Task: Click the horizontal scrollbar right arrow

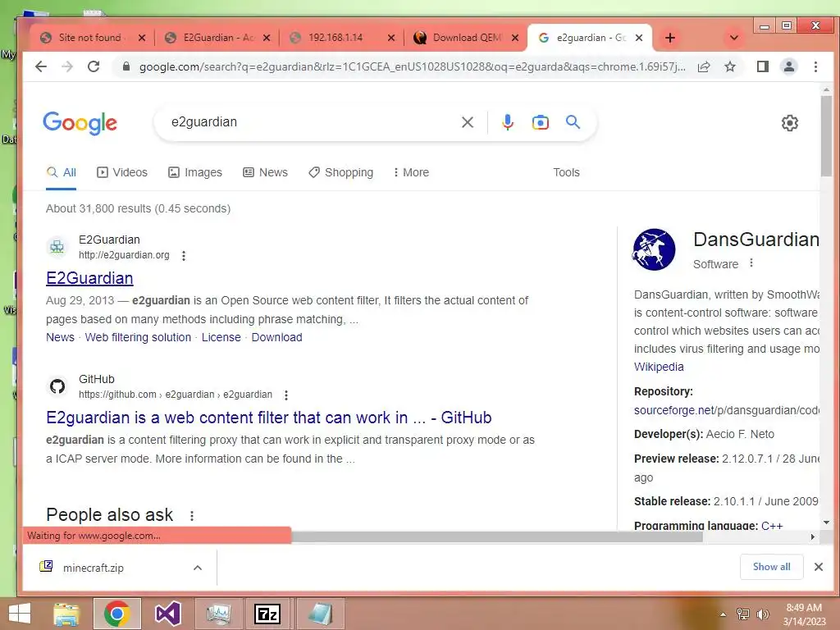Action: [x=813, y=536]
